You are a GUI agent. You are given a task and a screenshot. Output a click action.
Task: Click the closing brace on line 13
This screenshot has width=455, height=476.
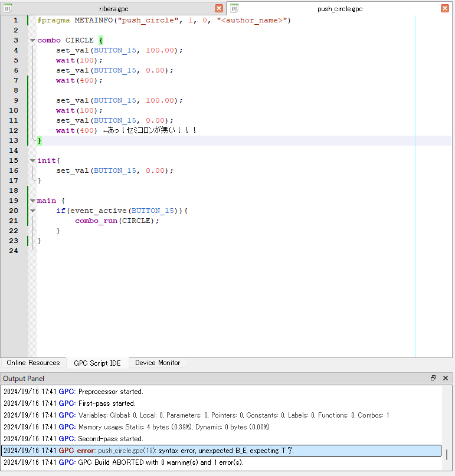pos(39,140)
